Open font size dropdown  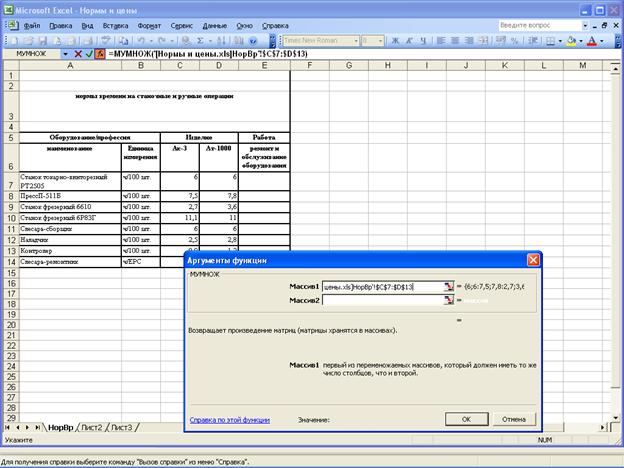pyautogui.click(x=380, y=41)
